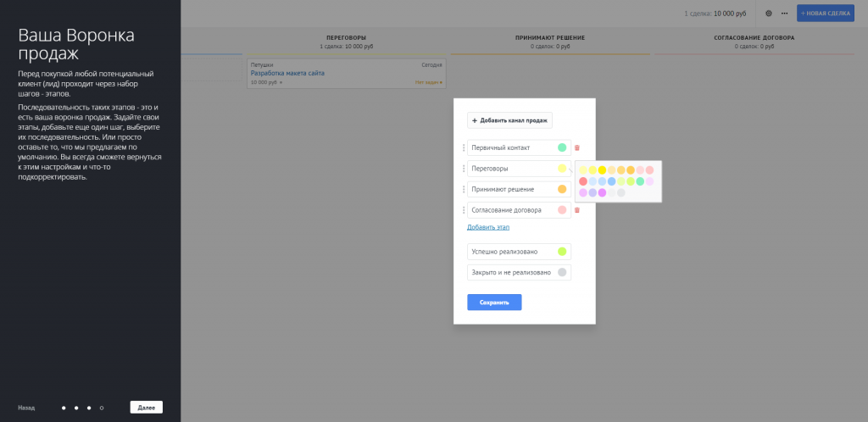Click the drag handle left of Первичный контакт

(464, 148)
